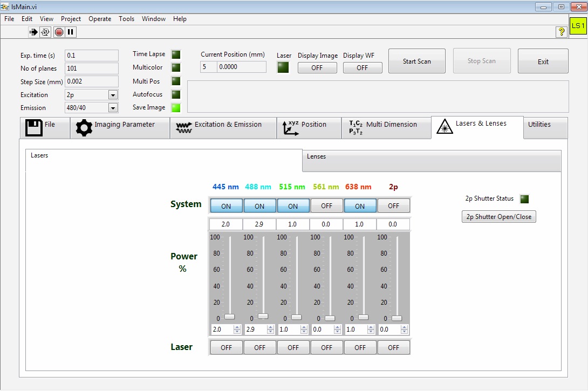Click the Run arrow toolbar icon
The image size is (588, 391).
33,32
